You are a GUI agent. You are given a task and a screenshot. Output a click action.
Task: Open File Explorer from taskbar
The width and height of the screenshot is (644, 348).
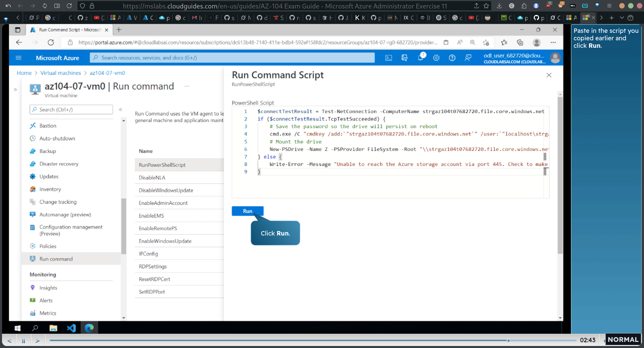click(53, 328)
